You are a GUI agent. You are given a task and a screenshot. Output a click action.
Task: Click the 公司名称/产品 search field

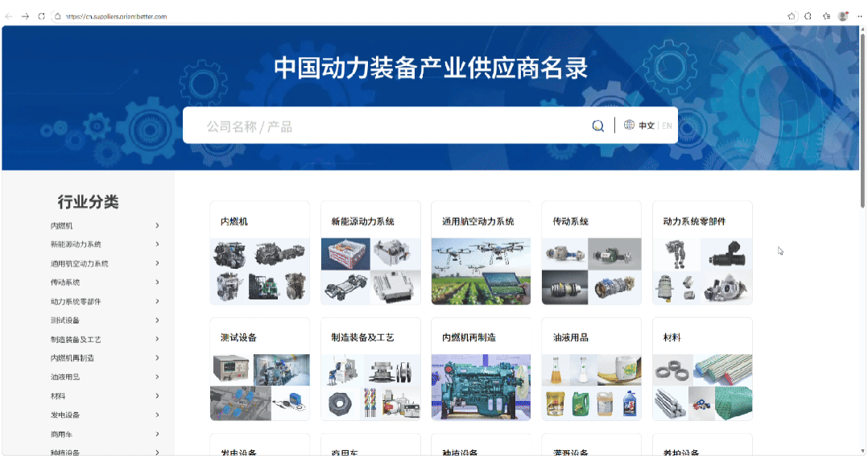pos(386,126)
